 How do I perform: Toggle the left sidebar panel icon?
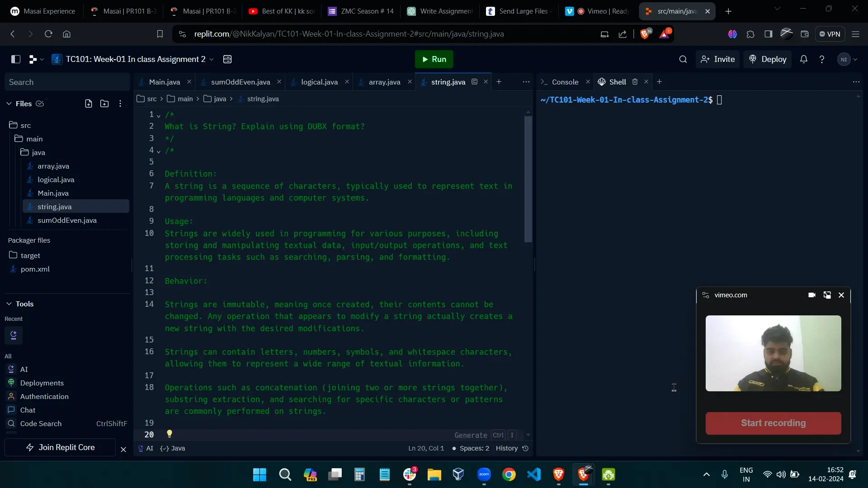(x=16, y=59)
